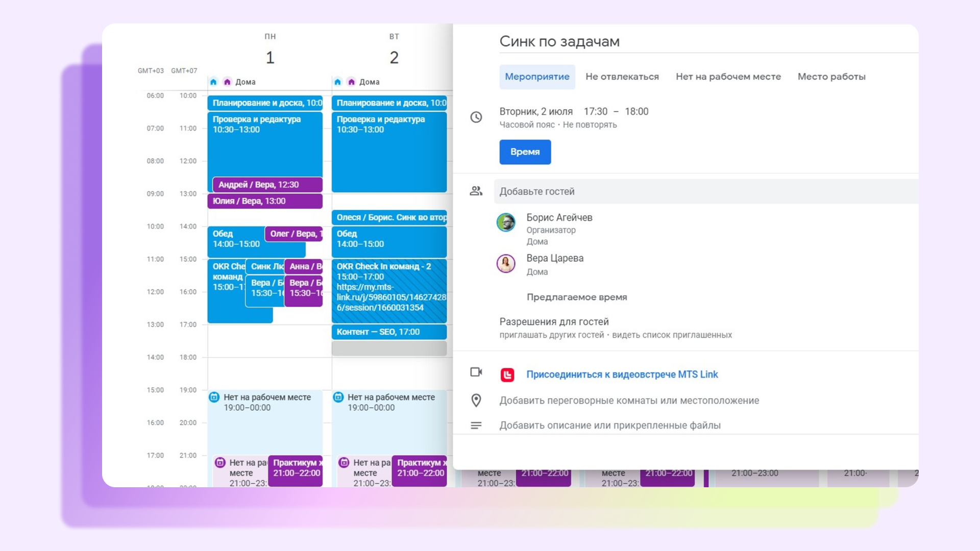Image resolution: width=980 pixels, height=551 pixels.
Task: Click the description lines icon
Action: tap(476, 425)
